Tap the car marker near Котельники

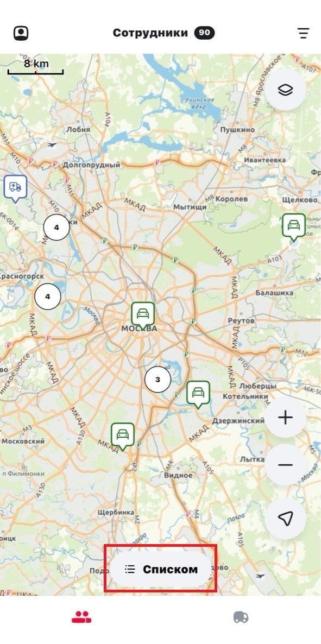198,394
